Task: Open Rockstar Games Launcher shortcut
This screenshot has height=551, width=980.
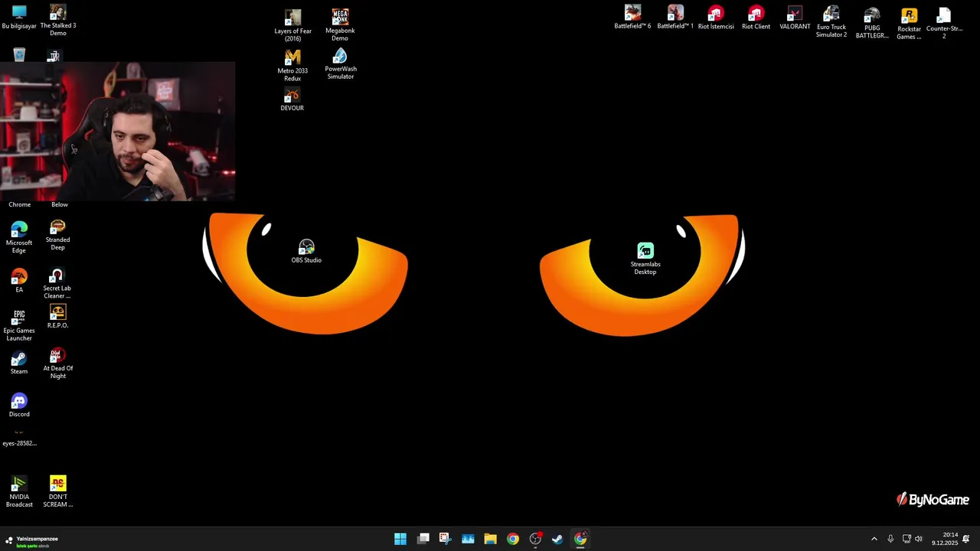Action: click(x=909, y=24)
